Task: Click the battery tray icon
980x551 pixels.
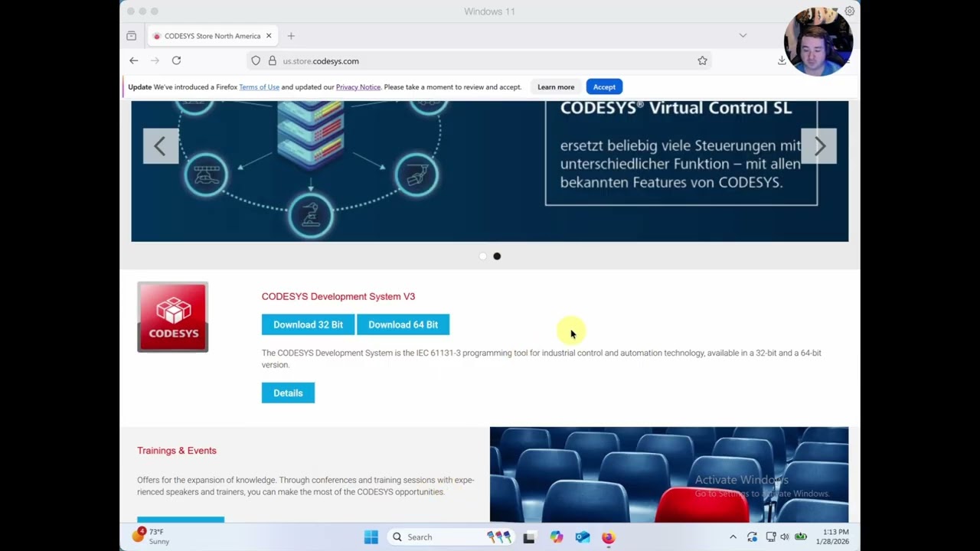Action: coord(801,537)
